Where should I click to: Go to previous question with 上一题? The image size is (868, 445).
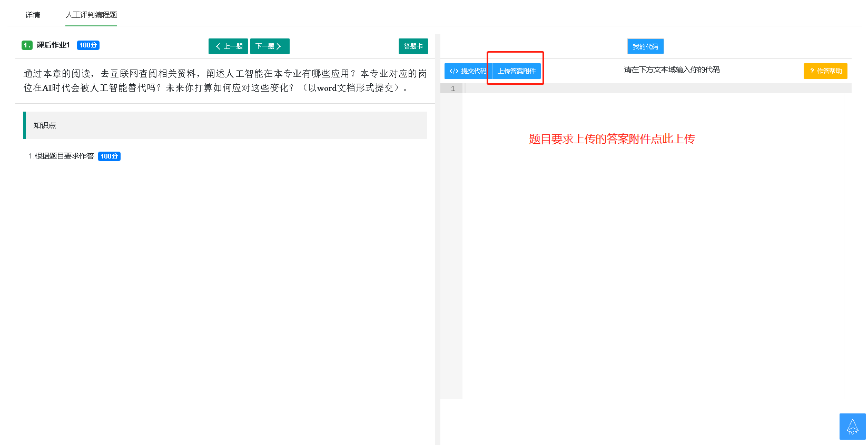coord(228,46)
